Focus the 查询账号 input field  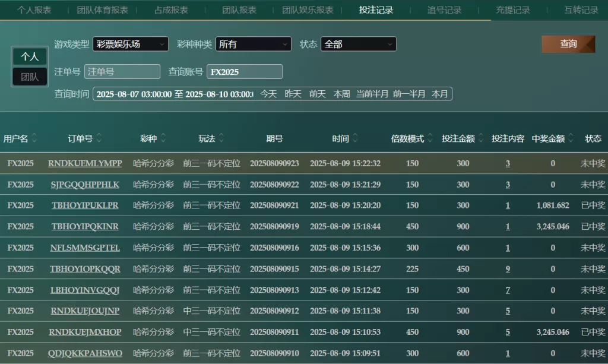(245, 72)
